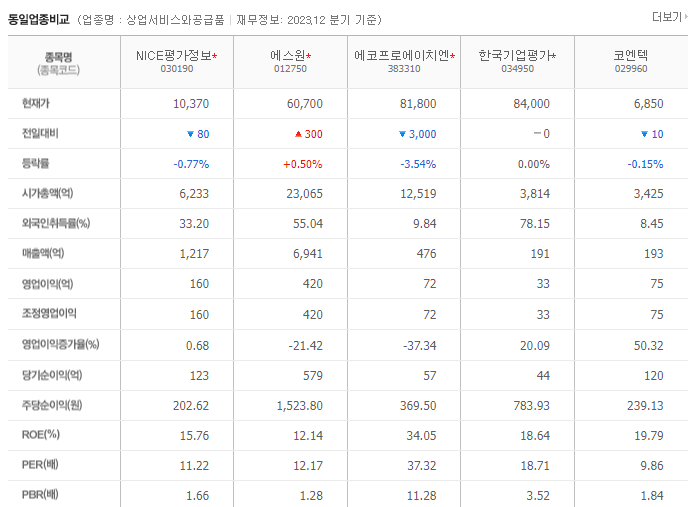
Task: Click market cap value 12,519
Action: 418,194
